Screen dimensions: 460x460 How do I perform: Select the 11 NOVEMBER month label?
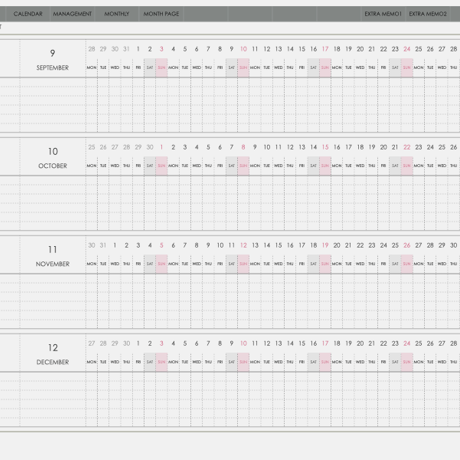(x=53, y=256)
